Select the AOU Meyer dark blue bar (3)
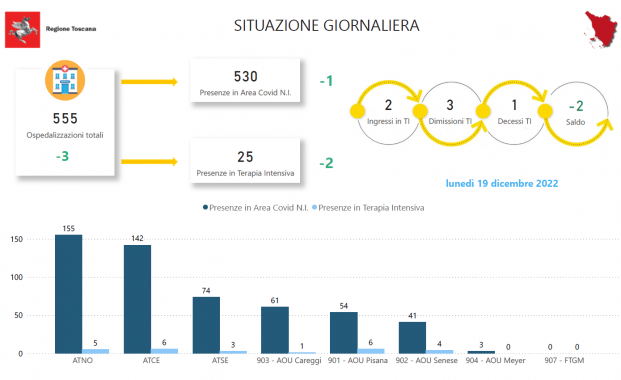The image size is (621, 380). pos(481,352)
